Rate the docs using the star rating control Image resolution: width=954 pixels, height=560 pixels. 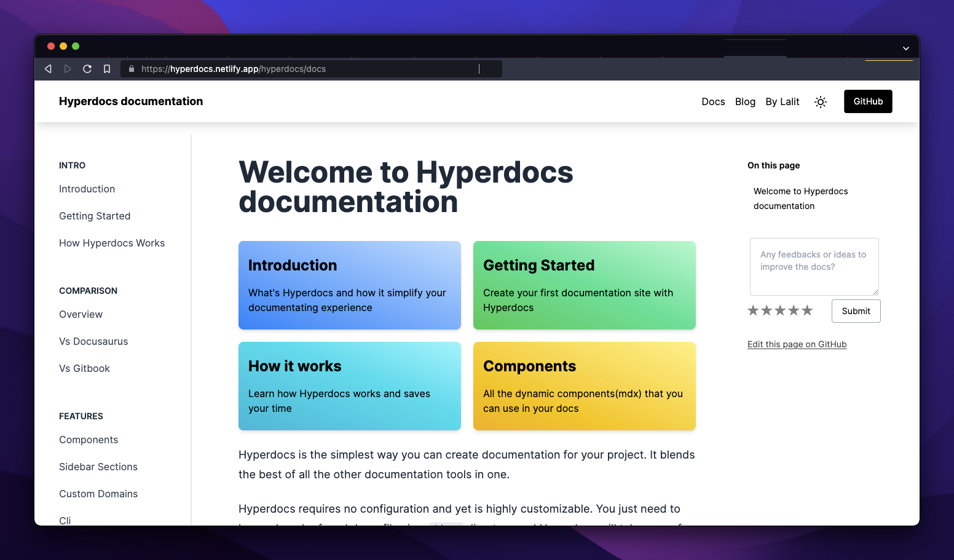(780, 310)
